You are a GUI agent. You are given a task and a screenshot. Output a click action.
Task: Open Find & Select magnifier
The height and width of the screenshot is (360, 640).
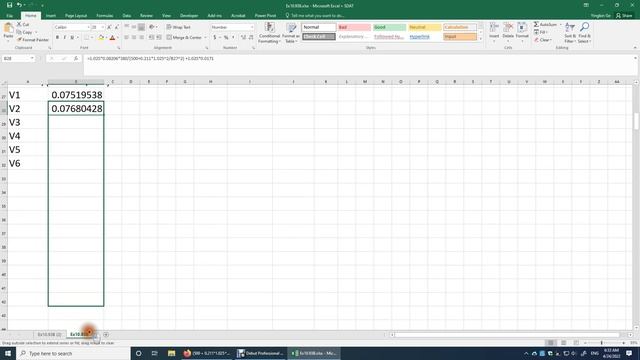pos(584,33)
